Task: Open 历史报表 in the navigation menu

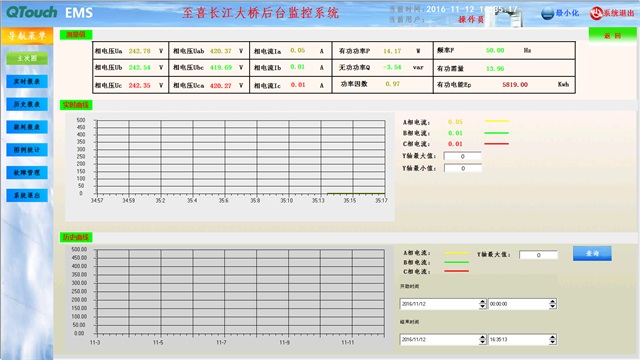Action: tap(27, 104)
